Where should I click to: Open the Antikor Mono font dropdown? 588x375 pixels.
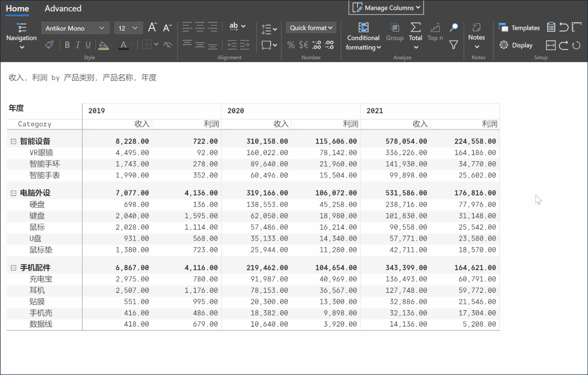pos(75,28)
